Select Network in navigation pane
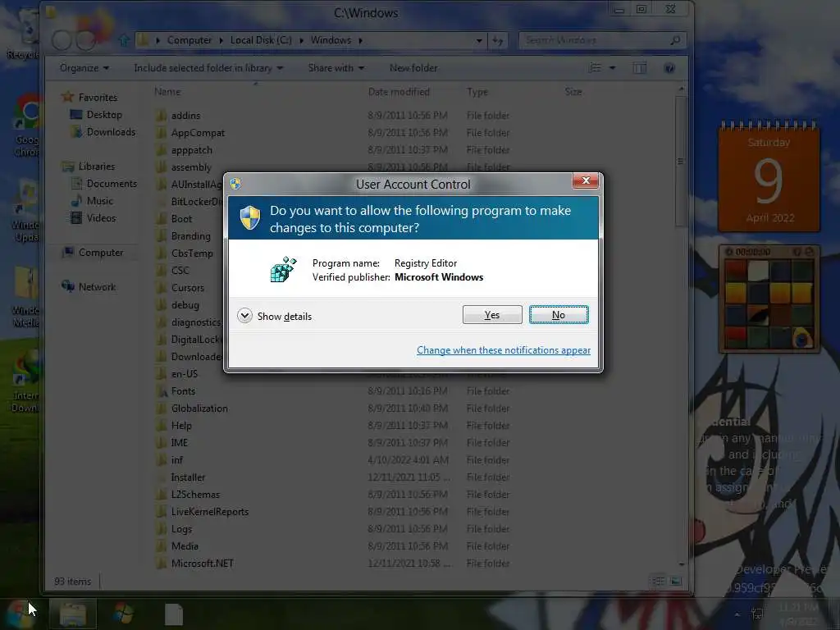 tap(97, 286)
